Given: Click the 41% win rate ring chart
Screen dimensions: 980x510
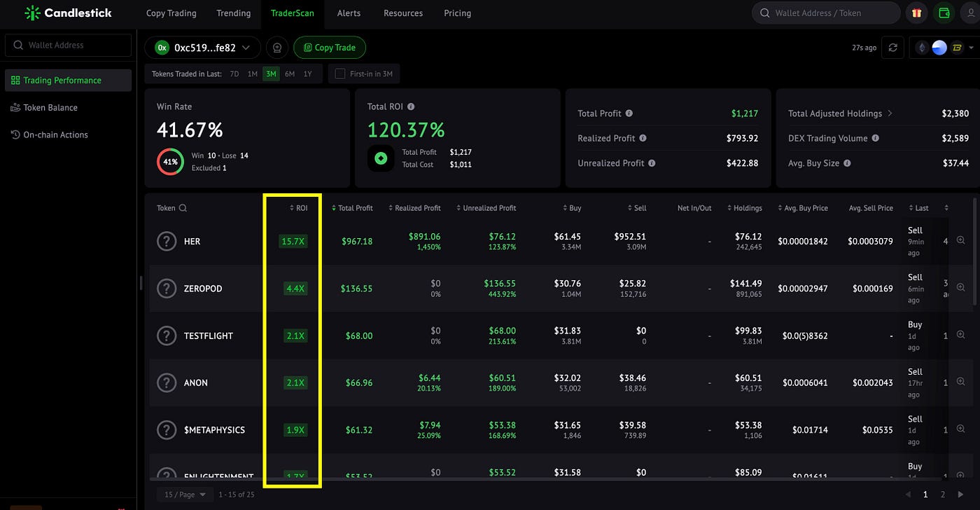Looking at the screenshot, I should pos(170,162).
